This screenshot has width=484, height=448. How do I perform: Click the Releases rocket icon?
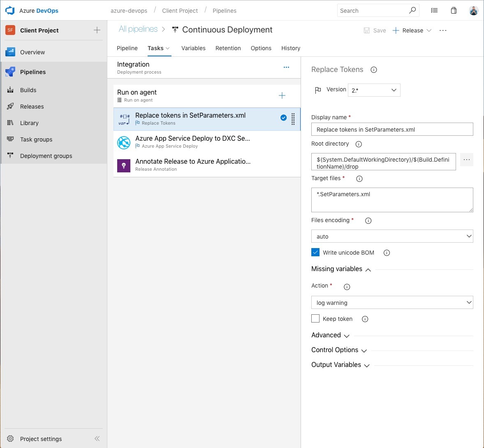point(10,107)
